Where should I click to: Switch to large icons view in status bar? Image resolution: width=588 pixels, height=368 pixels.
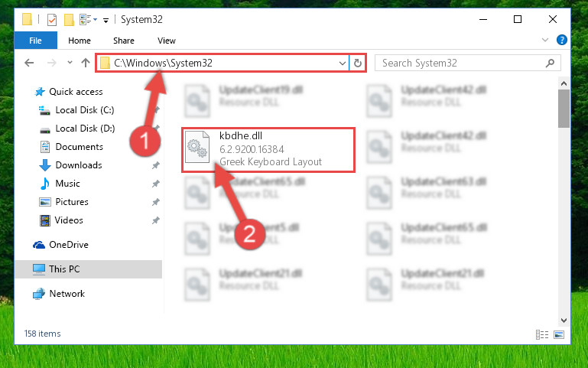[x=559, y=334]
